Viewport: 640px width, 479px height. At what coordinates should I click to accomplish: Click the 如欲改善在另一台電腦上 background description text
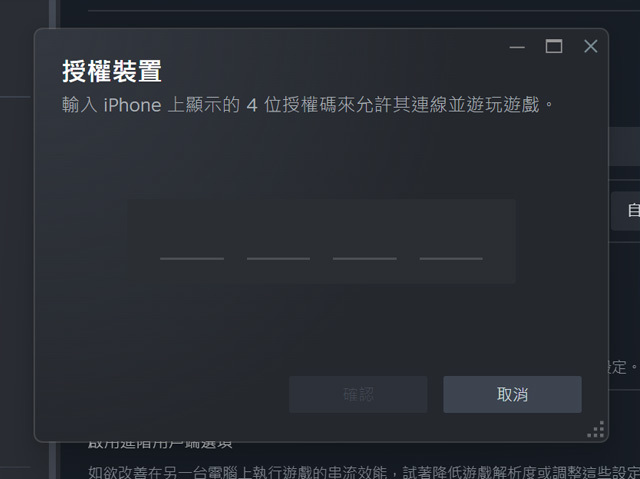click(364, 472)
